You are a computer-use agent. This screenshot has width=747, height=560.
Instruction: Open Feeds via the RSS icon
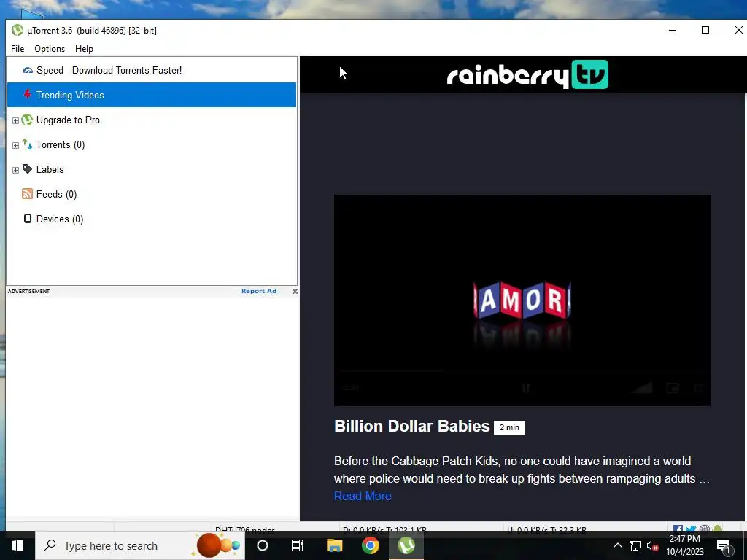[27, 194]
